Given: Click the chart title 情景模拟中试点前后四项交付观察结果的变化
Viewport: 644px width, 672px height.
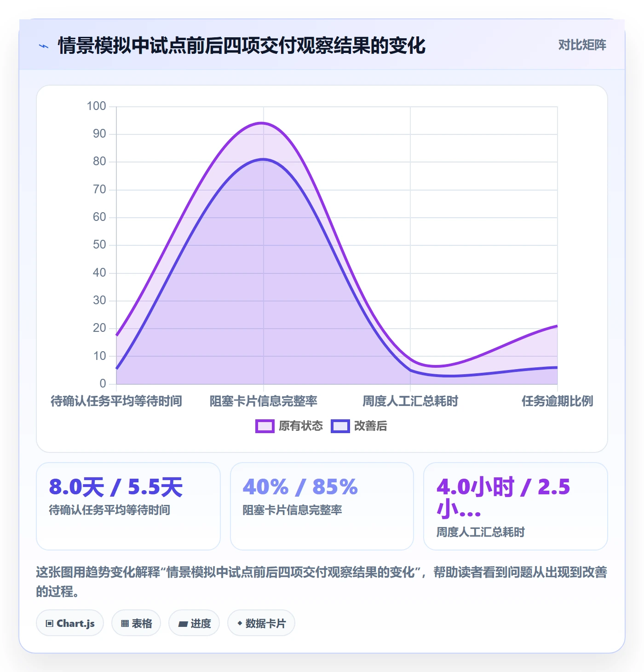Looking at the screenshot, I should (x=242, y=46).
